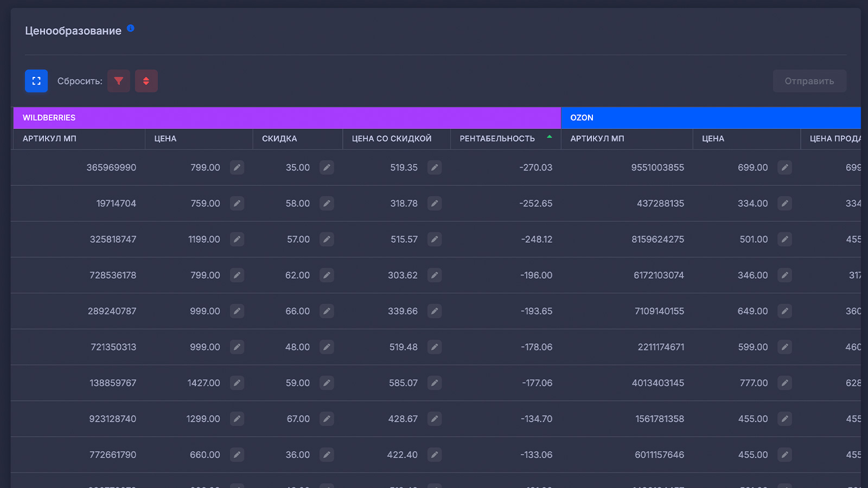Edit discounted price 585.07

(435, 383)
